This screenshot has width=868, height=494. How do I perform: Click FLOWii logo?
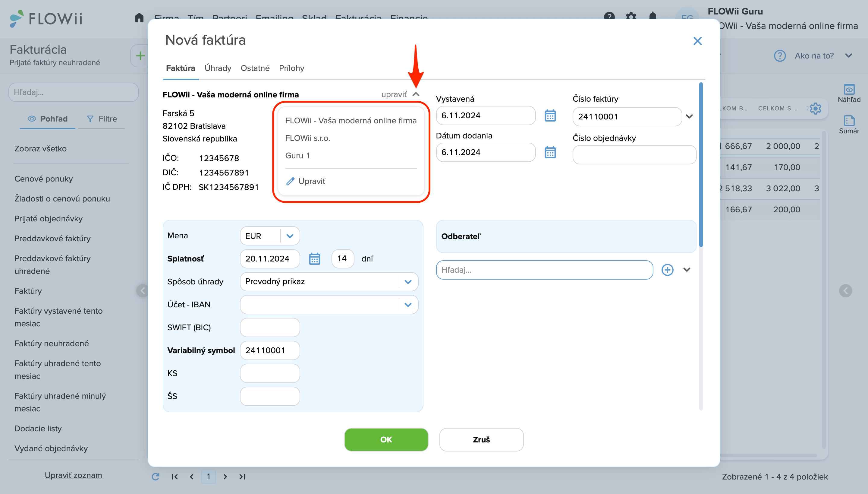coord(46,18)
